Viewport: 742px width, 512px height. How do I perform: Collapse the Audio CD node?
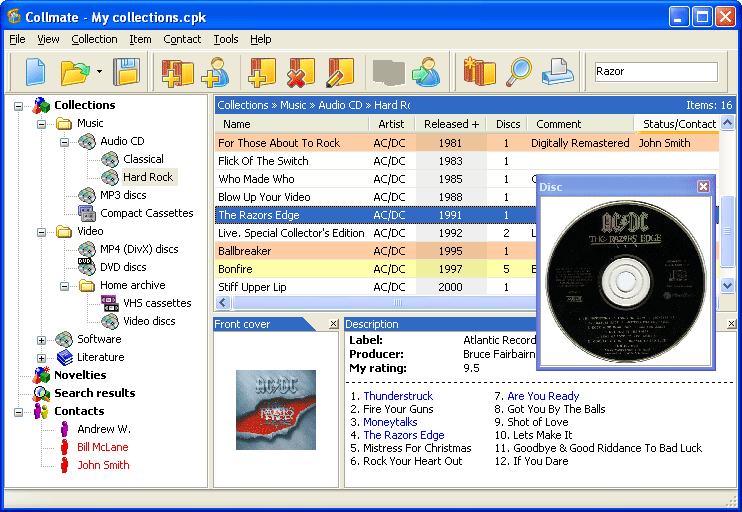64,142
